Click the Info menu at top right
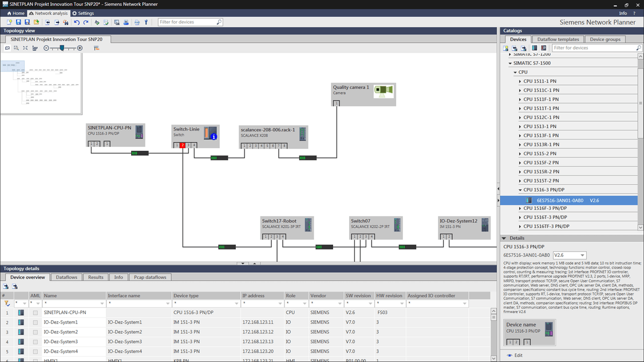644x362 pixels. [x=623, y=13]
